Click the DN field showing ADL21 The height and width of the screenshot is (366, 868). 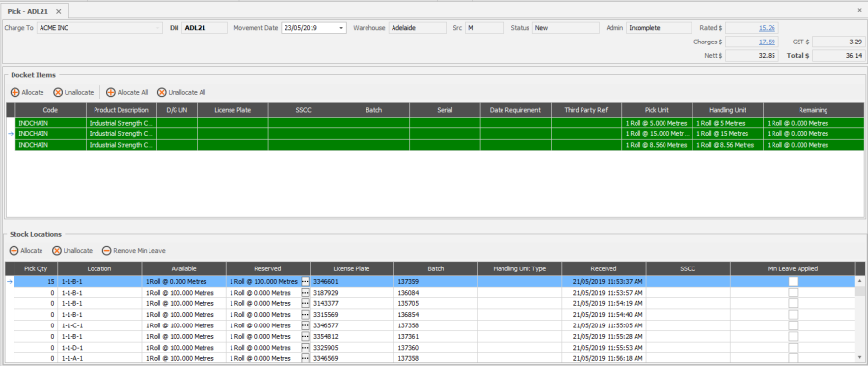click(204, 28)
